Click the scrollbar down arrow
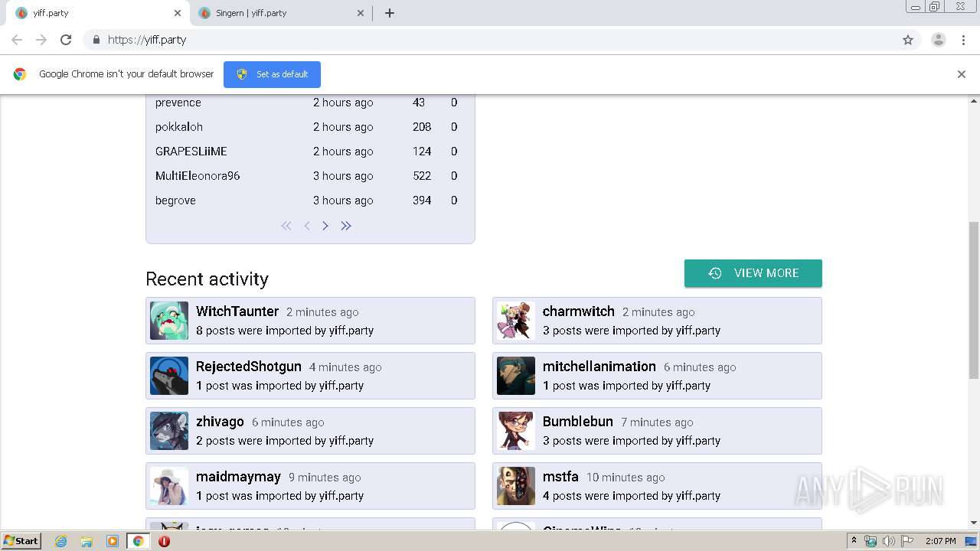 (x=974, y=523)
